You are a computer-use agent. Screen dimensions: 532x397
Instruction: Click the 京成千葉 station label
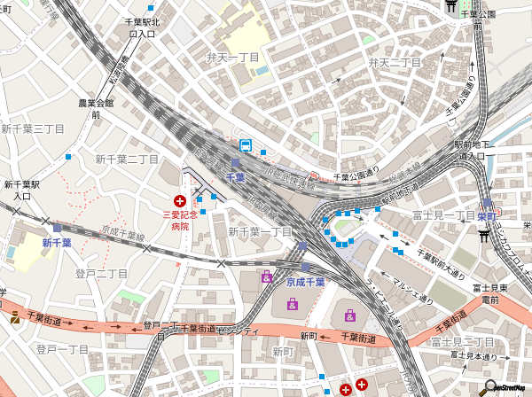point(305,282)
